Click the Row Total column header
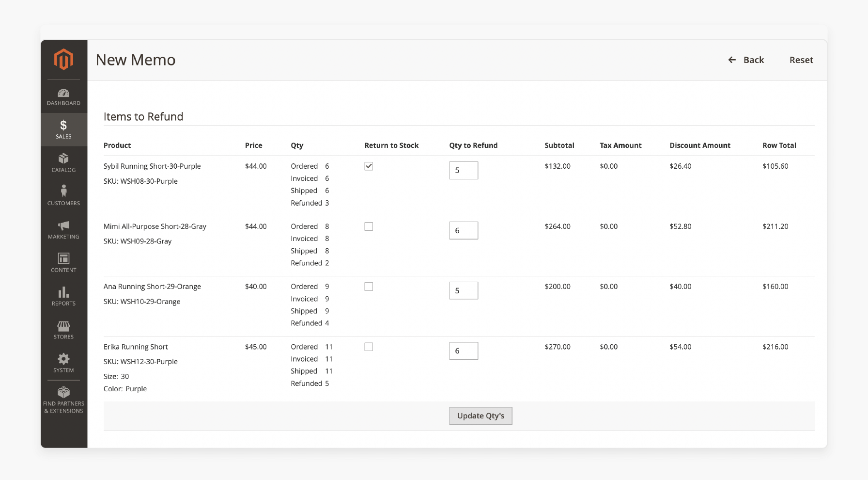 pos(779,145)
